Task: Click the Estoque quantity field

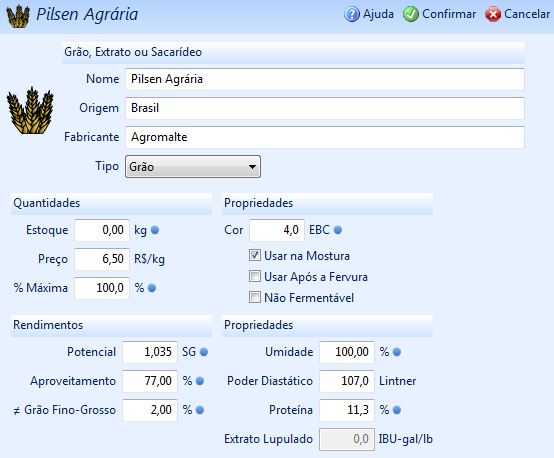Action: click(102, 230)
